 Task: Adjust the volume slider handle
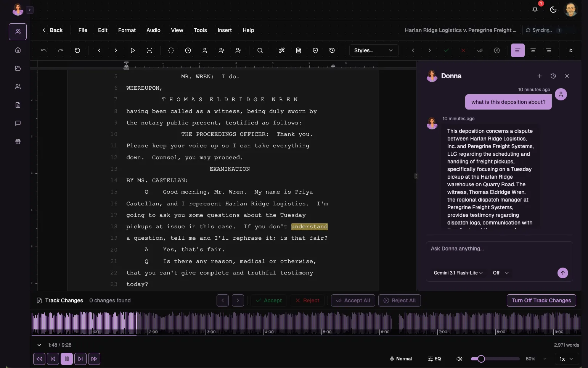(481, 359)
